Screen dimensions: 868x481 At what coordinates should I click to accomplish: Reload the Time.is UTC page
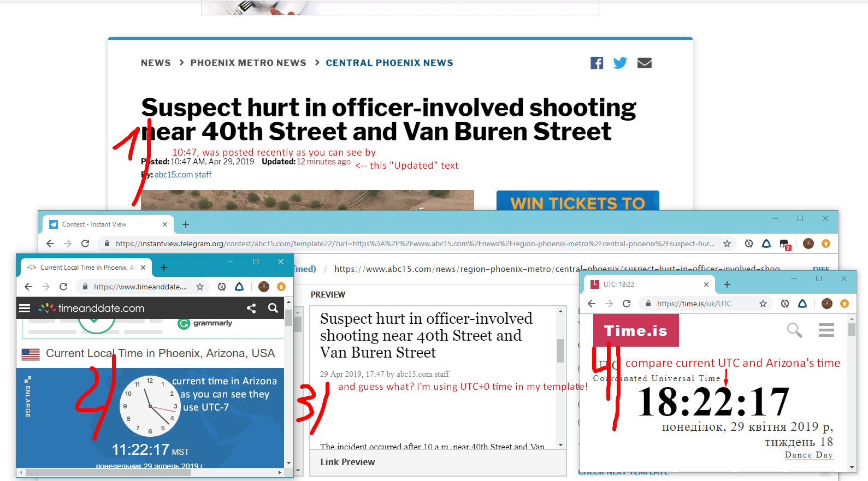(627, 304)
